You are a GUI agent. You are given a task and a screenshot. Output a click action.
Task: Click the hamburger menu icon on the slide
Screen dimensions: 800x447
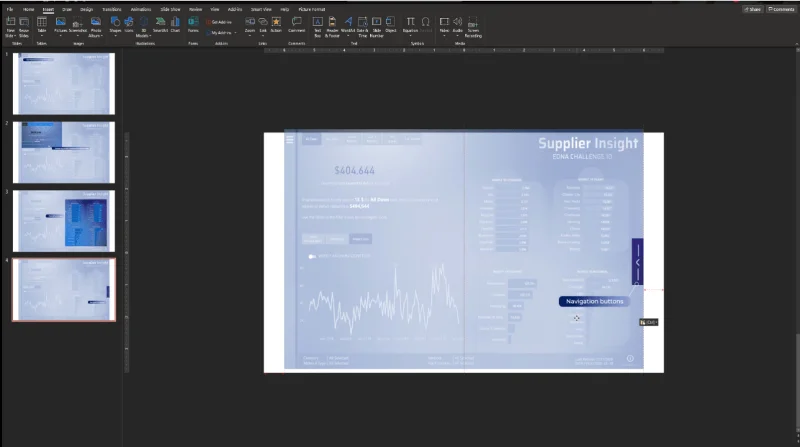tap(290, 139)
